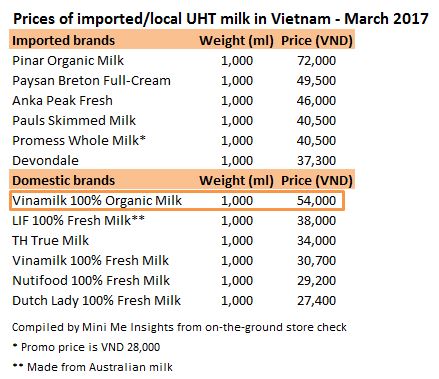Click the Imported brands header
Image resolution: width=439 pixels, height=379 pixels.
pos(63,41)
